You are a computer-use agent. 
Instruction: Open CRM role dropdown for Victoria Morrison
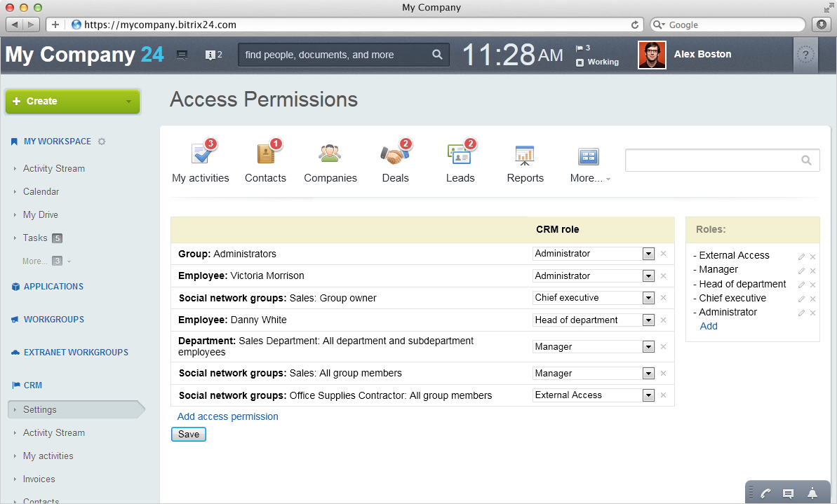click(x=648, y=276)
